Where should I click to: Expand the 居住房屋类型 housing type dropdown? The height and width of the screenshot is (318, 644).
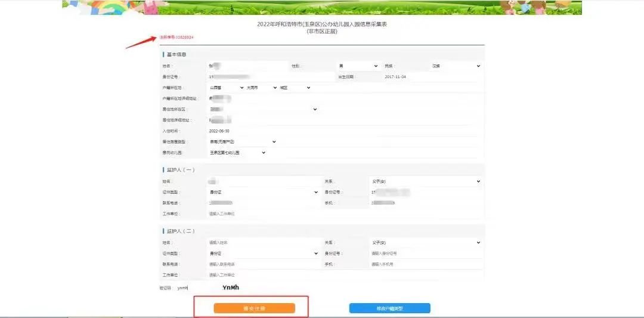[x=241, y=141]
